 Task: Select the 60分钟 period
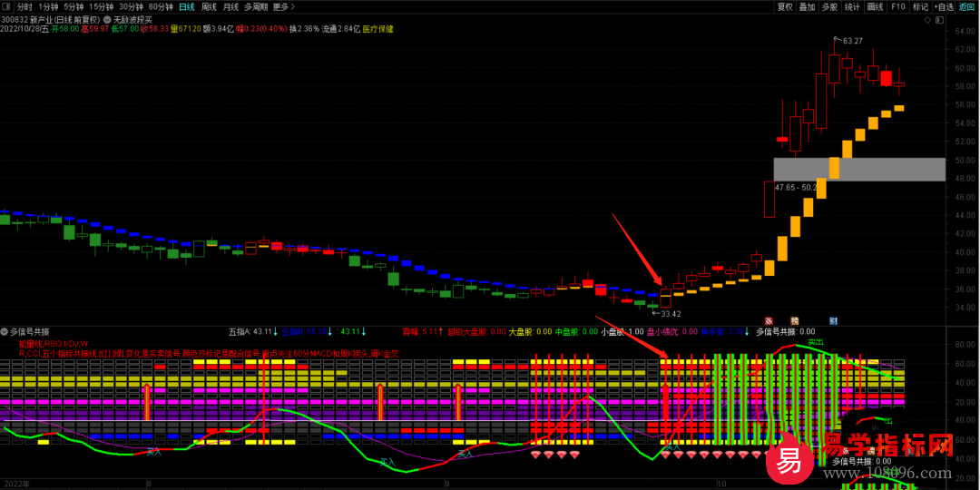click(161, 7)
